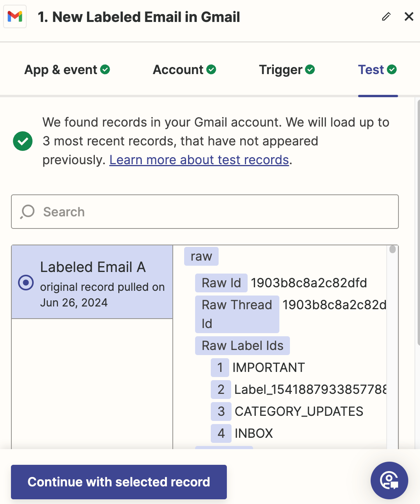Image resolution: width=420 pixels, height=504 pixels.
Task: Rename step using the pencil edit icon
Action: click(386, 16)
